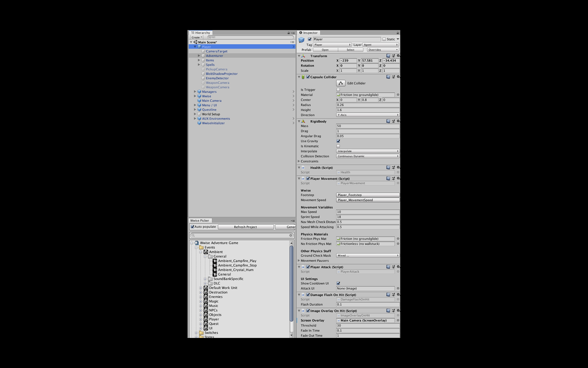Enable the Static checkbox
588x368 pixels.
pos(384,39)
